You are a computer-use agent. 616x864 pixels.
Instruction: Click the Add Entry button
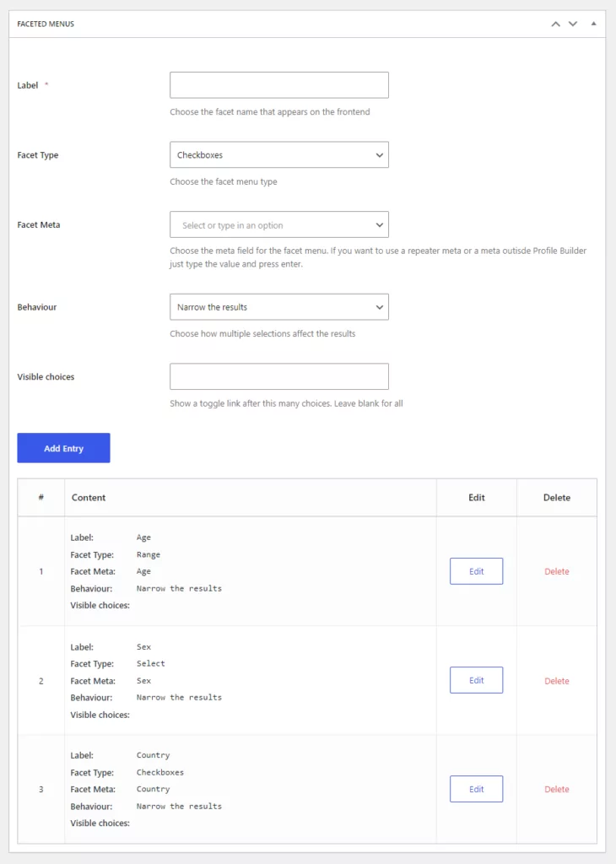tap(63, 448)
